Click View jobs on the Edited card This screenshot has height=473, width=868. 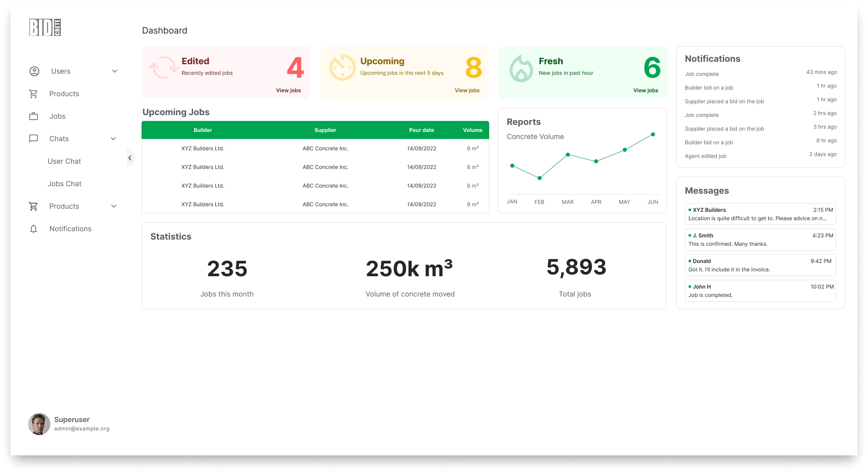point(288,90)
